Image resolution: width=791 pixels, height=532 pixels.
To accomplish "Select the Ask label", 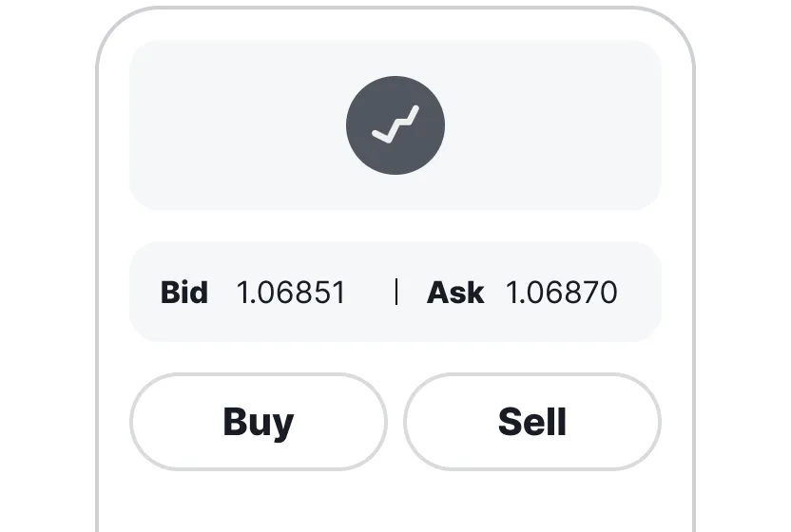I will pos(455,292).
